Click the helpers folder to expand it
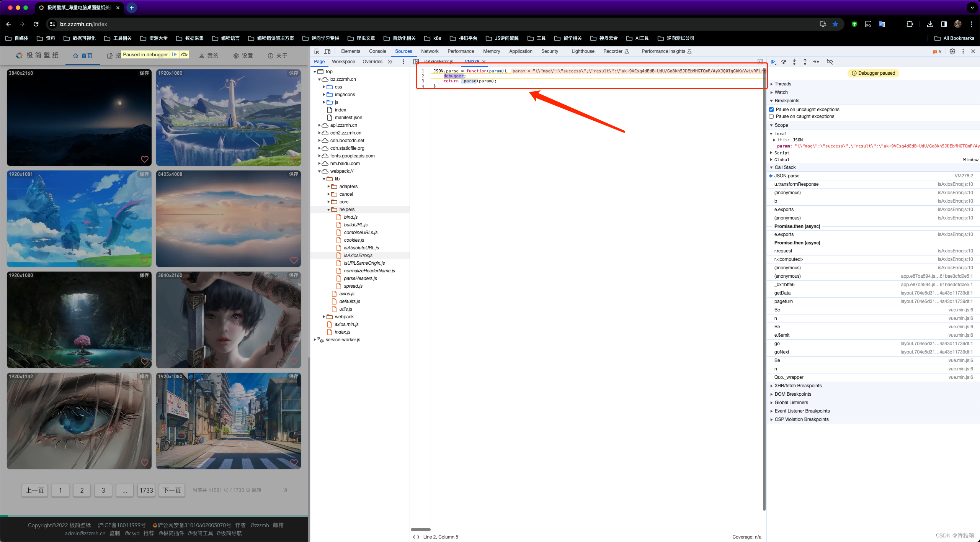980x542 pixels. coord(347,209)
